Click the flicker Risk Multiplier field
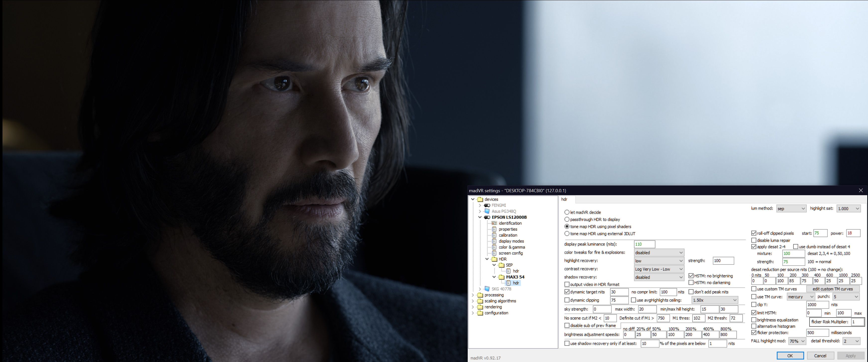This screenshot has height=362, width=868. point(858,322)
